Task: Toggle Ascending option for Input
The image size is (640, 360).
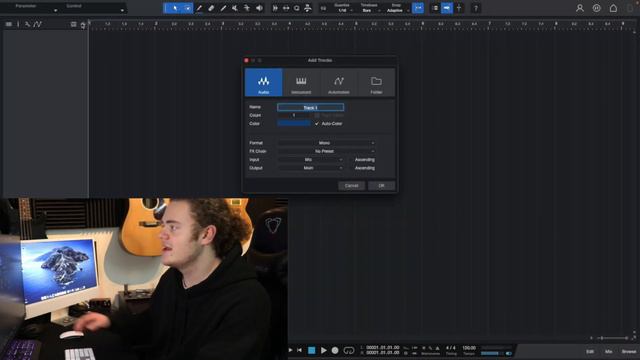Action: click(x=364, y=160)
